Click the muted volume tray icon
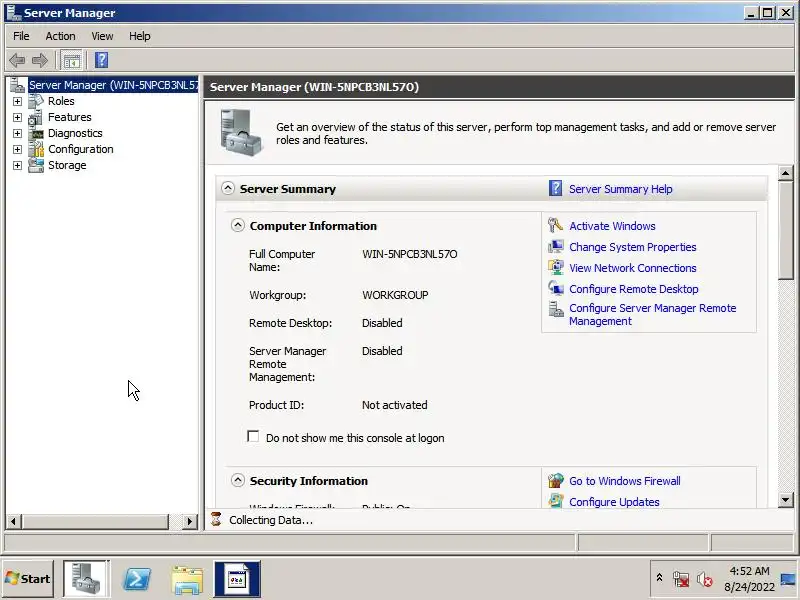This screenshot has width=800, height=600. pyautogui.click(x=705, y=579)
